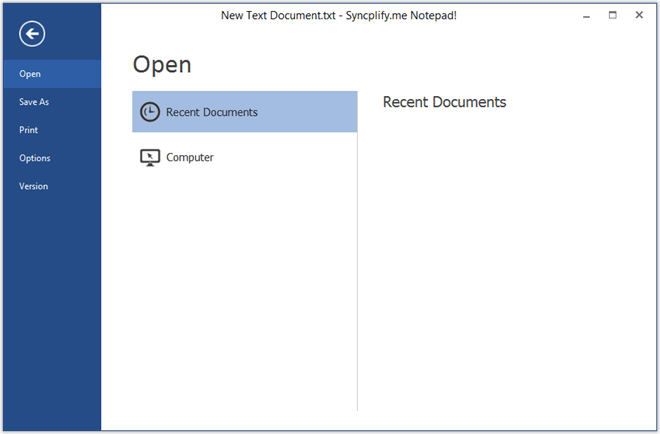Click the large Open page heading
This screenshot has height=434, width=660.
point(162,65)
